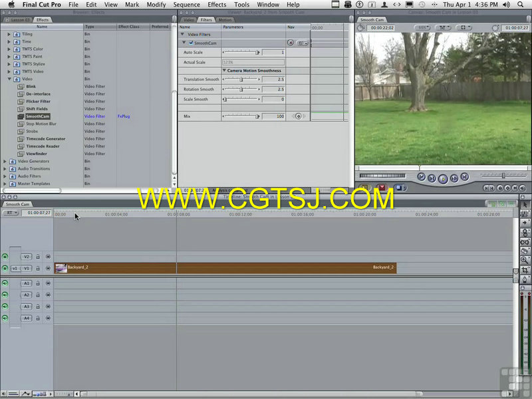Select the Edit Selection tool in tool palette

click(x=525, y=213)
